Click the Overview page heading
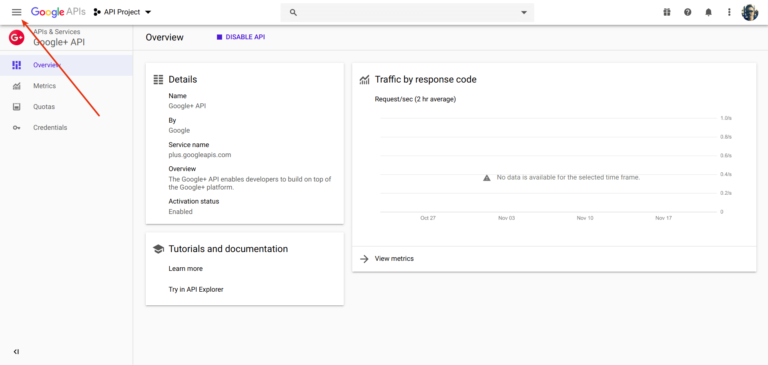This screenshot has height=365, width=768. pyautogui.click(x=165, y=37)
